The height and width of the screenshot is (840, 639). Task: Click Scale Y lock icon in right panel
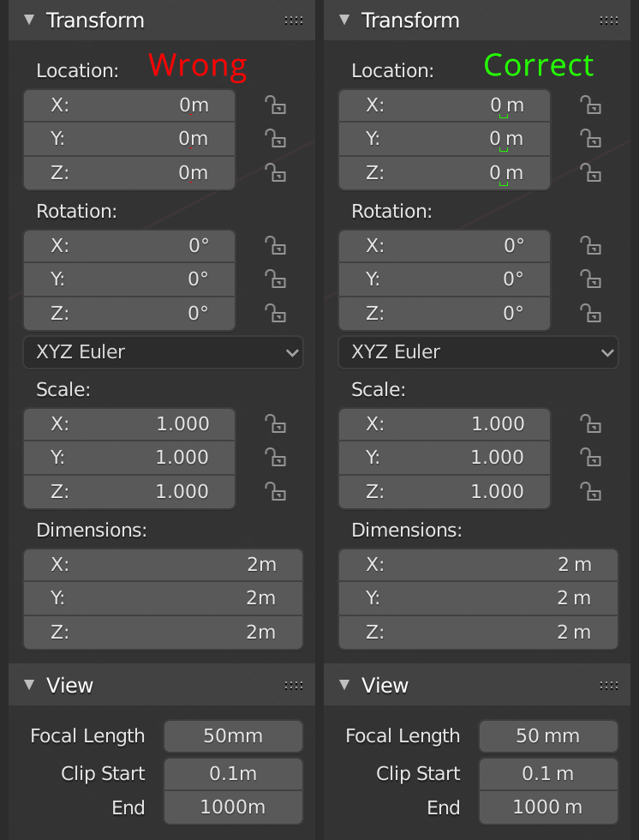point(590,458)
